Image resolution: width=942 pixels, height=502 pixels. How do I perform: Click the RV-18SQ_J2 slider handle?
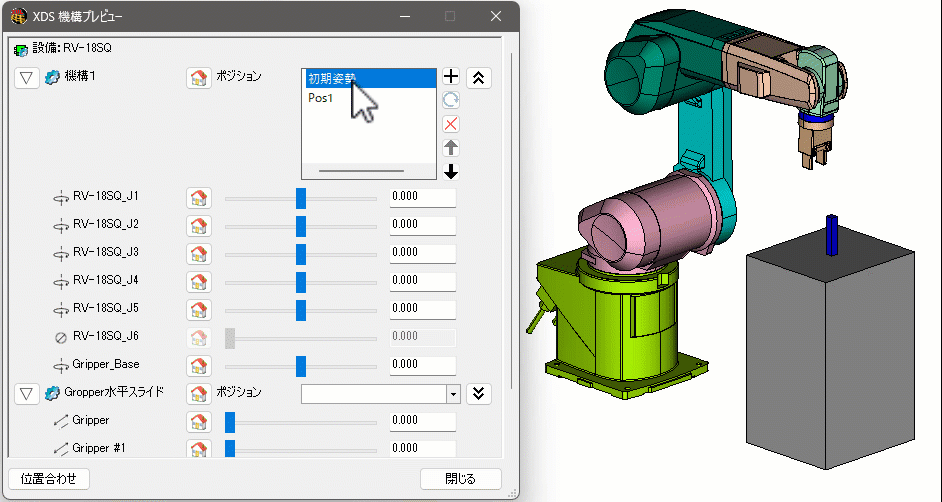click(x=301, y=226)
